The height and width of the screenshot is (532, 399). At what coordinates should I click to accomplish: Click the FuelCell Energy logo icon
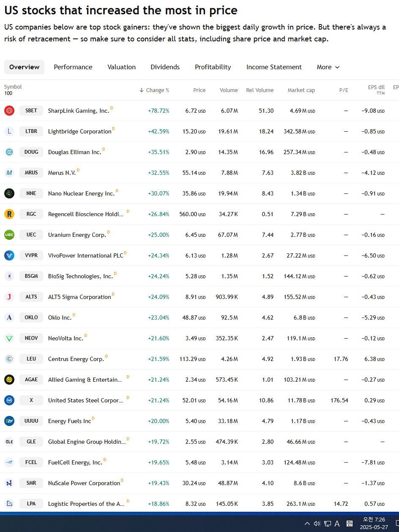point(9,462)
